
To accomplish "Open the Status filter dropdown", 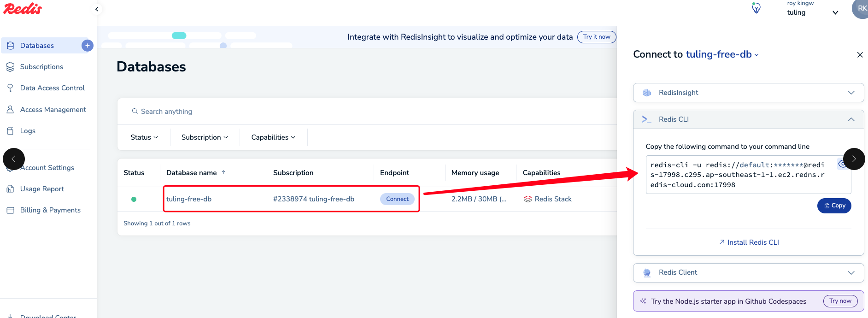I will 144,137.
